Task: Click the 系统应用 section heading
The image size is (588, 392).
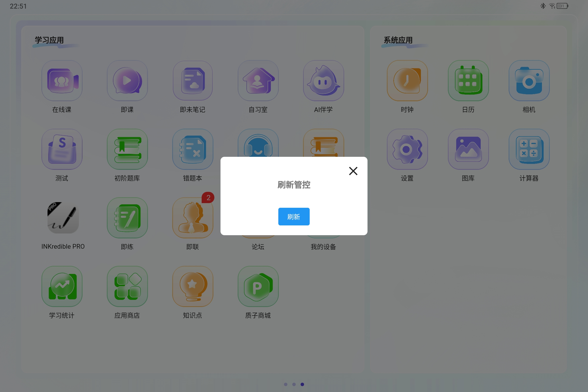Action: point(398,40)
